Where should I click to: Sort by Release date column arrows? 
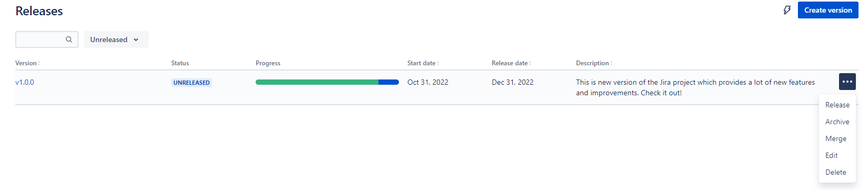pos(530,63)
